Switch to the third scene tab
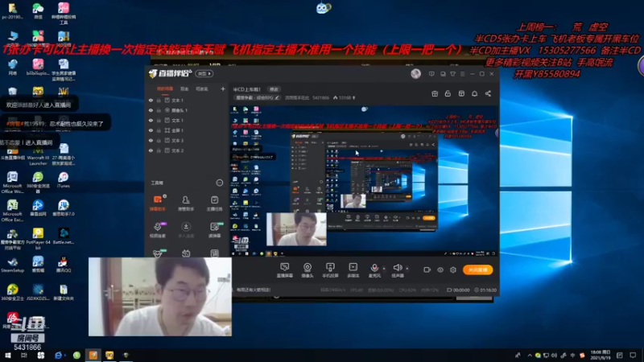This screenshot has width=644, height=362. pyautogui.click(x=202, y=88)
